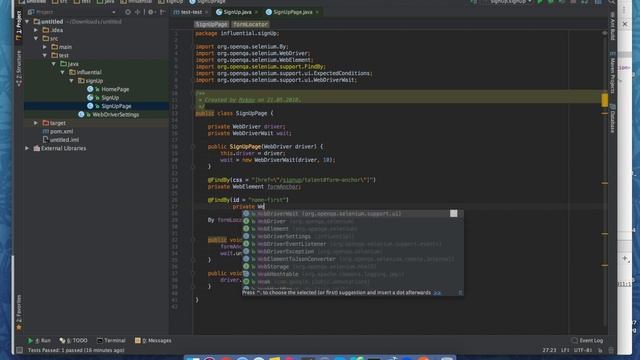Click the Debug icon in toolbar

(551, 2)
